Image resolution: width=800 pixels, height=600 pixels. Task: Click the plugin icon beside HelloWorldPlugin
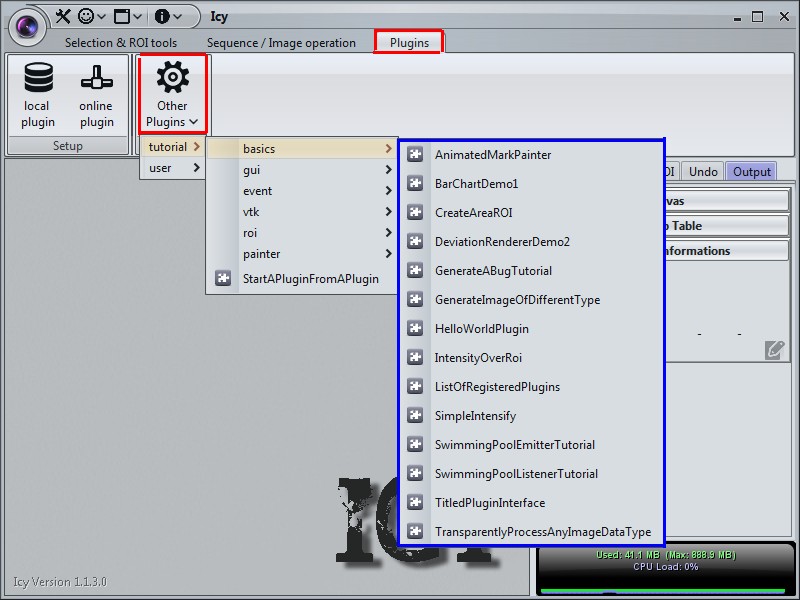[415, 329]
